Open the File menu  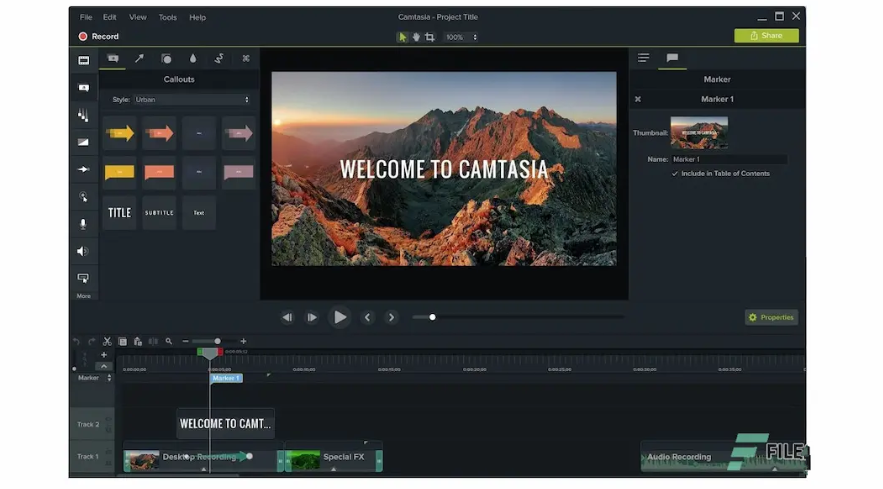point(86,17)
